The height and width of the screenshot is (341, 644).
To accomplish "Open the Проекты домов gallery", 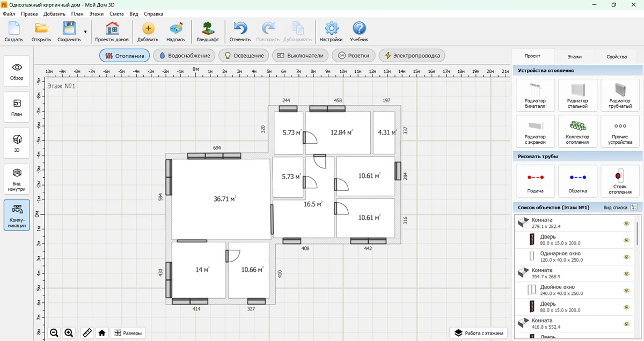I will click(x=112, y=32).
